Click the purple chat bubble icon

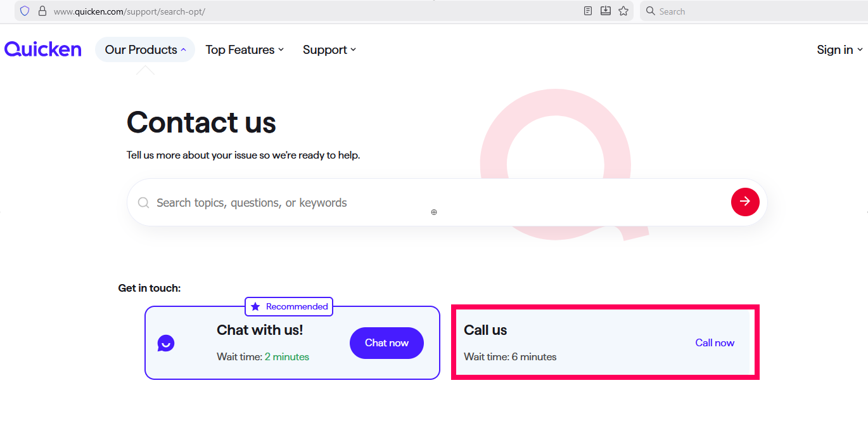[x=166, y=343]
